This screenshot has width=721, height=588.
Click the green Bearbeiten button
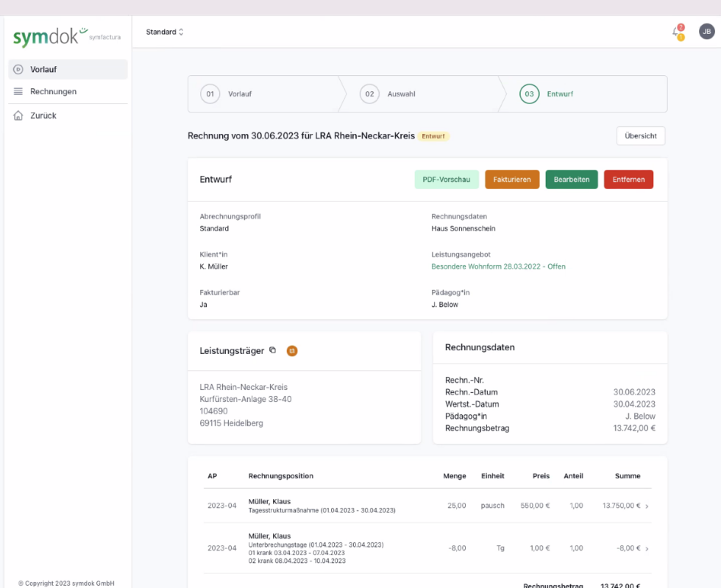[x=571, y=180]
